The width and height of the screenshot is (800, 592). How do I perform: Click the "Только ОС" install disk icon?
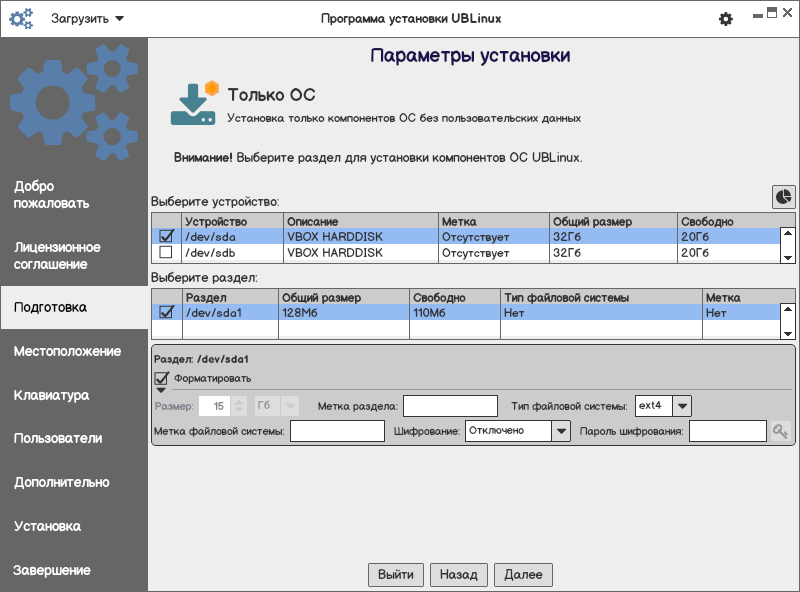tap(194, 103)
